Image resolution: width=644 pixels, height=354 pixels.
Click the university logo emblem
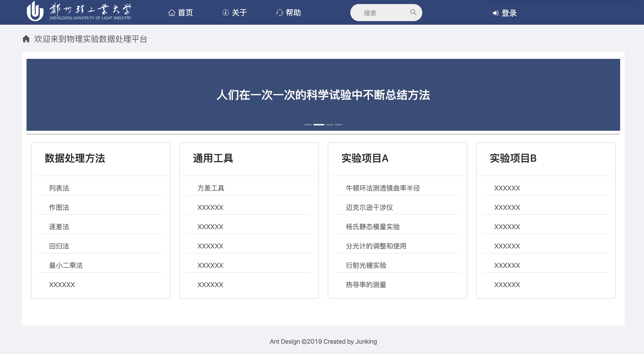coord(35,11)
